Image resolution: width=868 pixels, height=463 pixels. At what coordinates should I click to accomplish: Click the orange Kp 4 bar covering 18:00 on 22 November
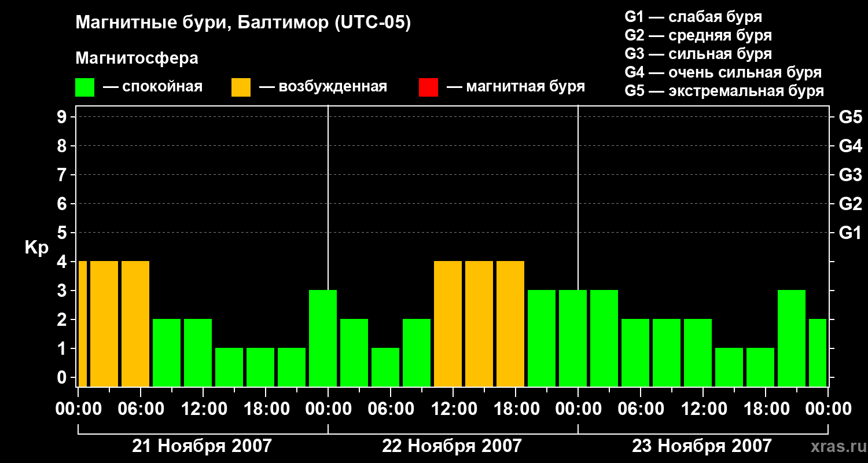click(x=510, y=324)
